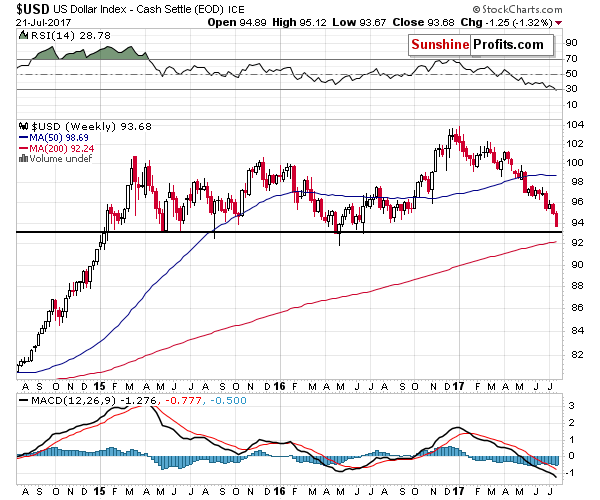Image resolution: width=600 pixels, height=500 pixels.
Task: Click the year 16 label under price chart
Action: 280,386
